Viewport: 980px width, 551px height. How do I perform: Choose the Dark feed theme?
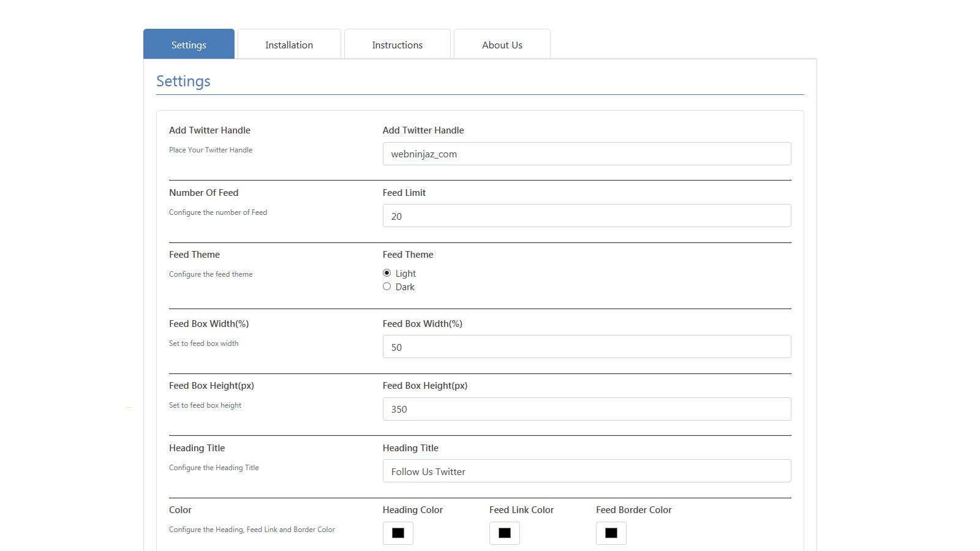pos(386,286)
